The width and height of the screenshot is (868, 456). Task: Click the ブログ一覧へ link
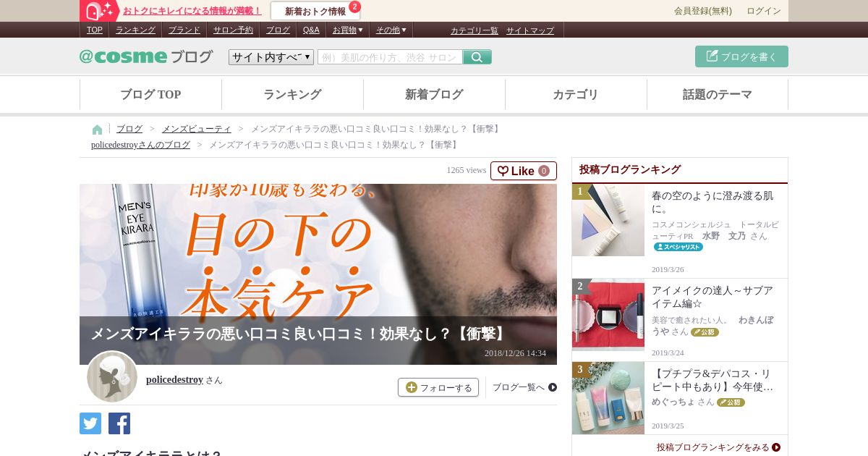click(x=519, y=387)
